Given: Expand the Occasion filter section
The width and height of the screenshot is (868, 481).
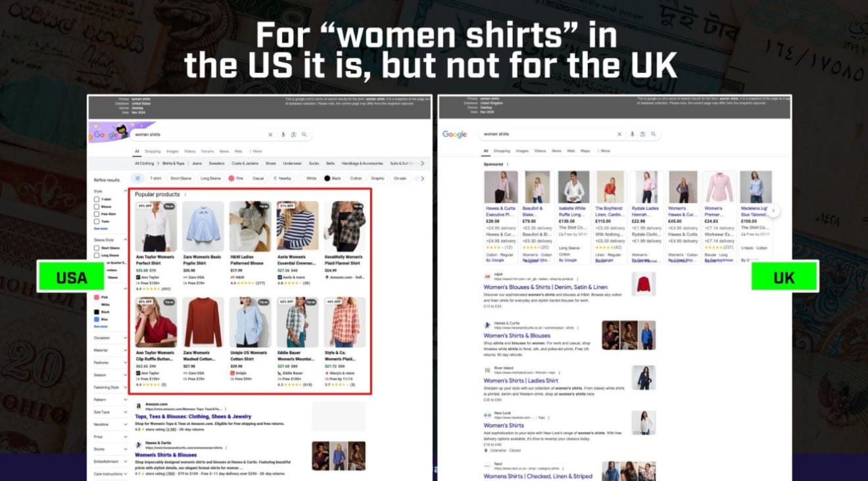Looking at the screenshot, I should tap(110, 338).
